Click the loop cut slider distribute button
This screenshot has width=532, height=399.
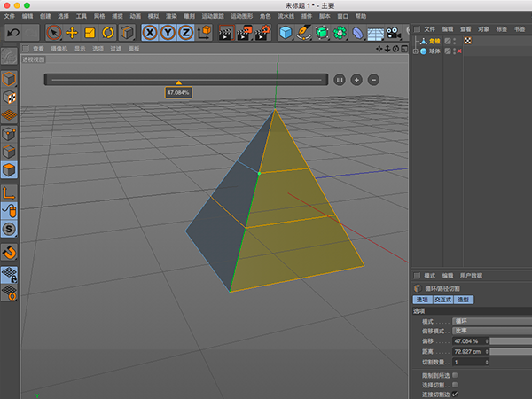point(340,80)
